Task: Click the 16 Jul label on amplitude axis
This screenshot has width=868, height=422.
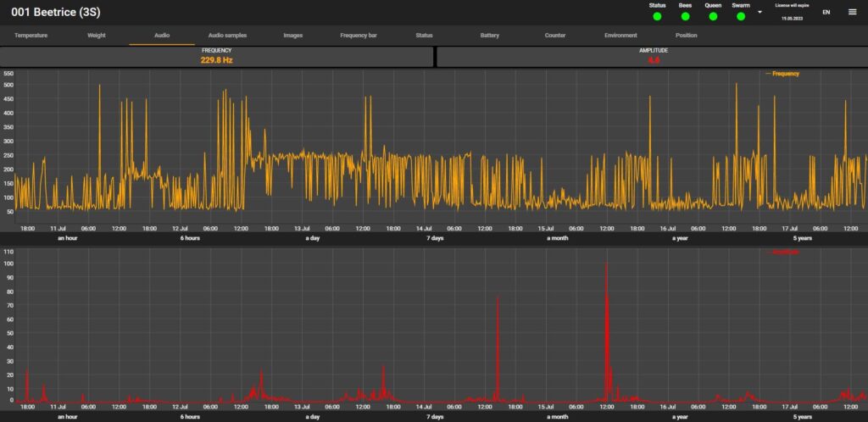Action: pyautogui.click(x=668, y=407)
